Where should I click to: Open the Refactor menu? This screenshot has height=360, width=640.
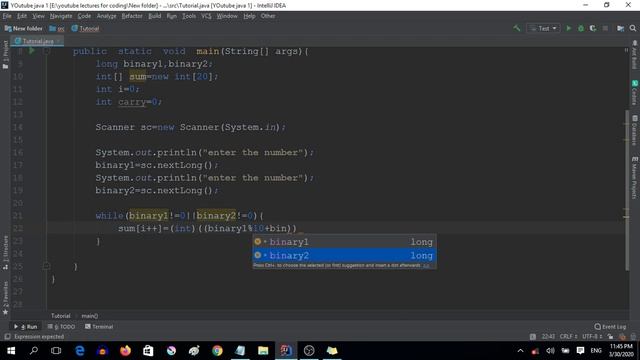point(132,16)
